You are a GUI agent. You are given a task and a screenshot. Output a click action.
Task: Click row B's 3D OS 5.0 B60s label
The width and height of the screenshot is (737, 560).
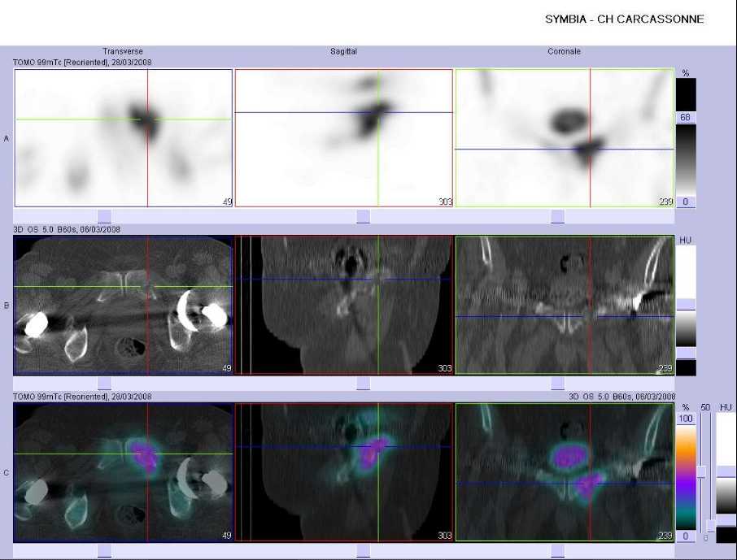coord(67,229)
